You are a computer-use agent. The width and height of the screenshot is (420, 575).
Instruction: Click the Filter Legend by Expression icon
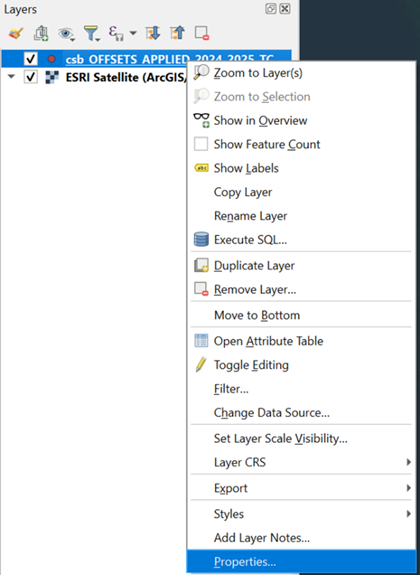[116, 33]
